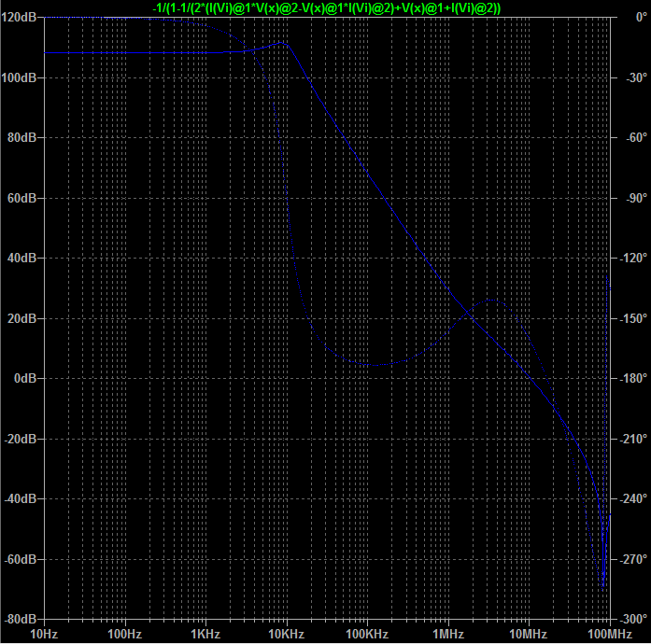
Task: Click the 120dB left axis label
Action: [19, 18]
